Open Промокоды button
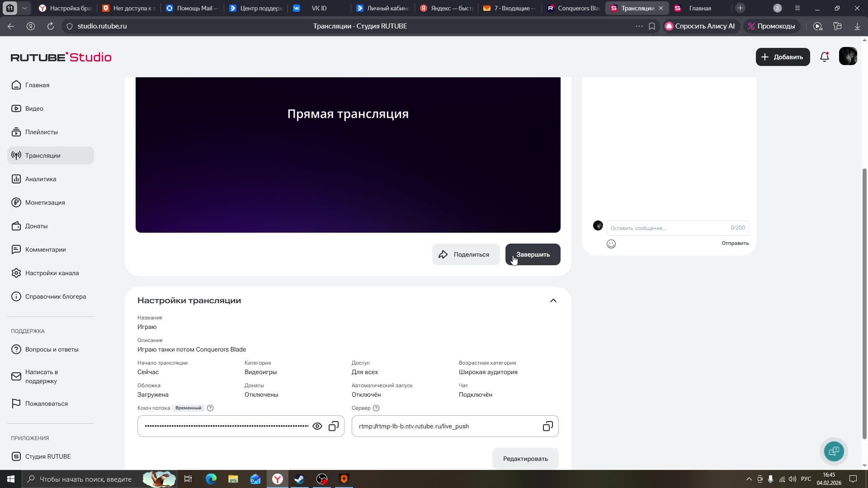 tap(772, 26)
